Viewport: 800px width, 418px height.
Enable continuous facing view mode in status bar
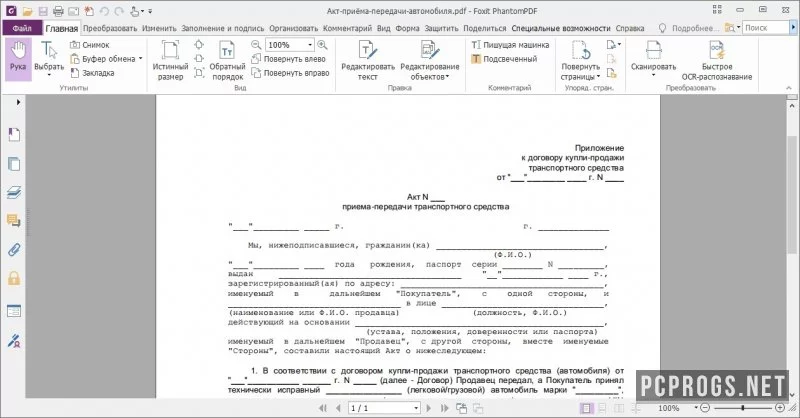635,408
